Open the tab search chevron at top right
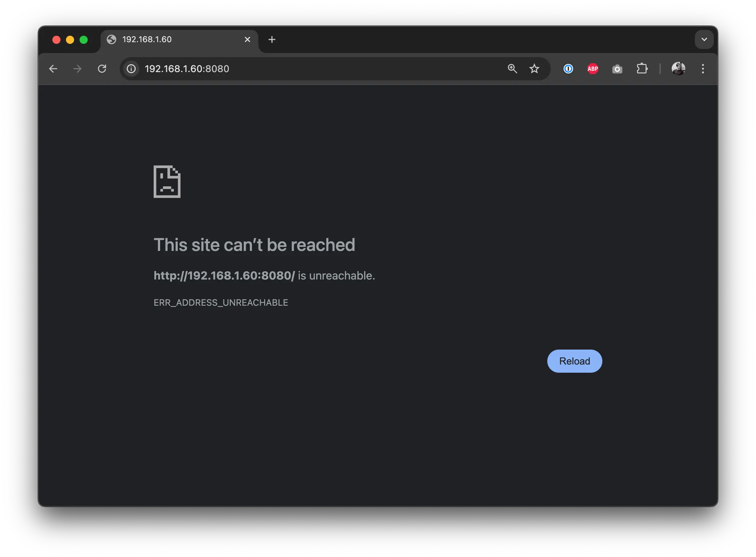The height and width of the screenshot is (557, 756). [x=704, y=39]
